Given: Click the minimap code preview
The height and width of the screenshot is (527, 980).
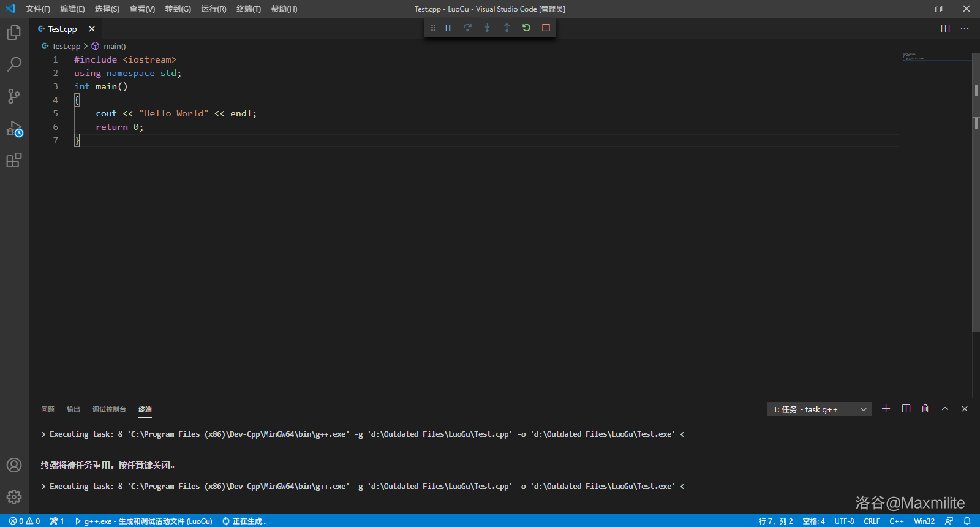Looking at the screenshot, I should [914, 56].
